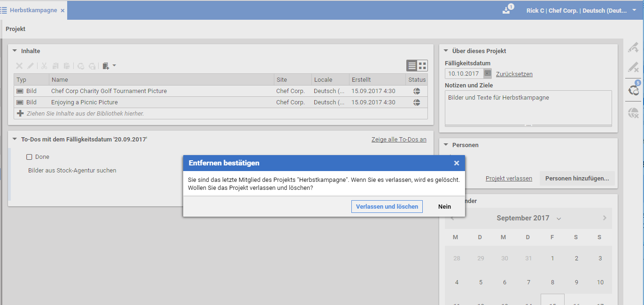Open the Rick C user menu dropdown

634,10
